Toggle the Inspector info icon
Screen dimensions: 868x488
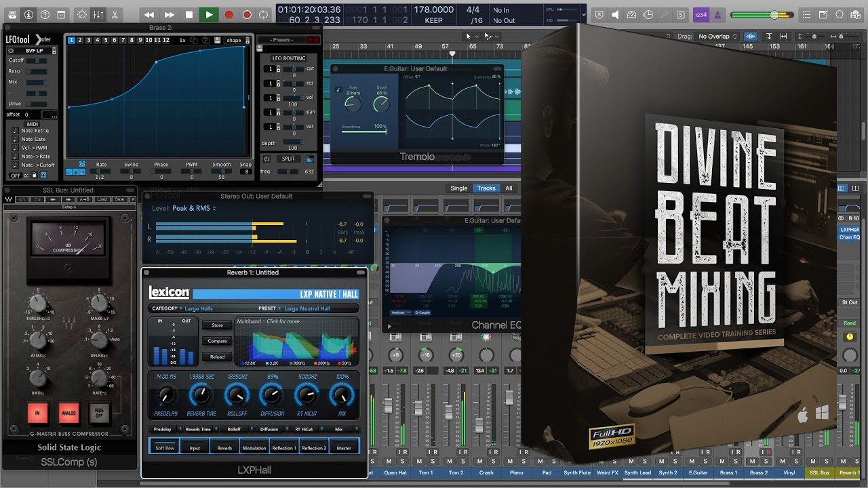coord(28,14)
